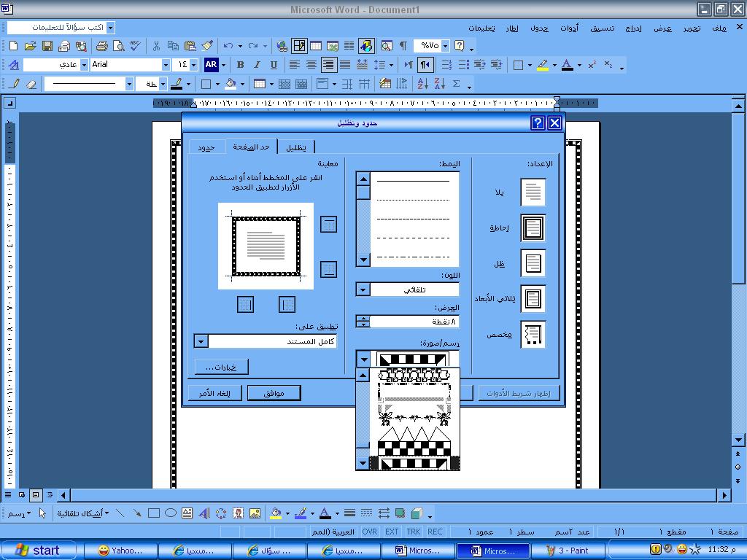
Task: Open the ملف File menu
Action: click(719, 28)
